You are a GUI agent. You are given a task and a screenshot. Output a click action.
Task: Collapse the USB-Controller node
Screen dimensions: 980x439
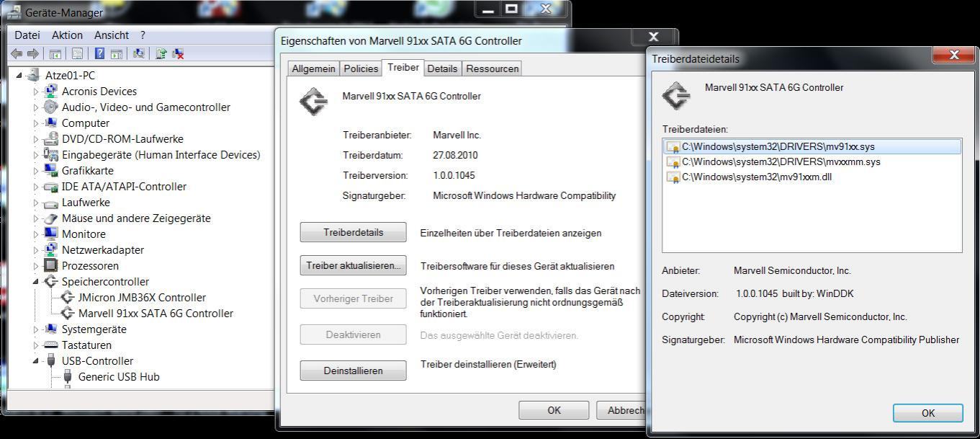click(36, 361)
